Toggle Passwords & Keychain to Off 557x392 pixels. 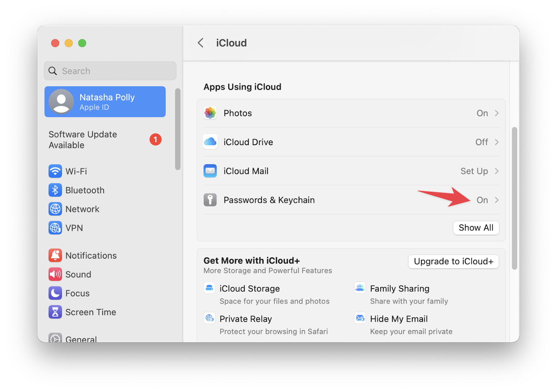[x=482, y=200]
